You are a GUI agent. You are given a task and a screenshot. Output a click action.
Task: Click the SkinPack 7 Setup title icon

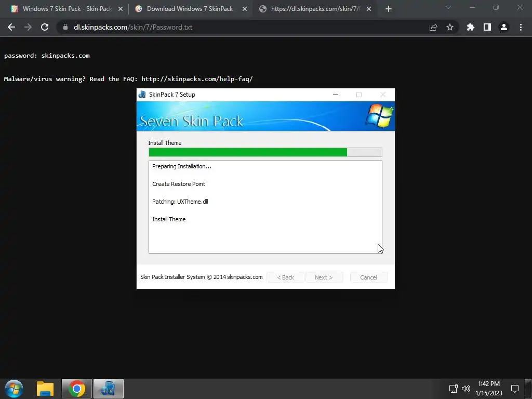pyautogui.click(x=142, y=95)
